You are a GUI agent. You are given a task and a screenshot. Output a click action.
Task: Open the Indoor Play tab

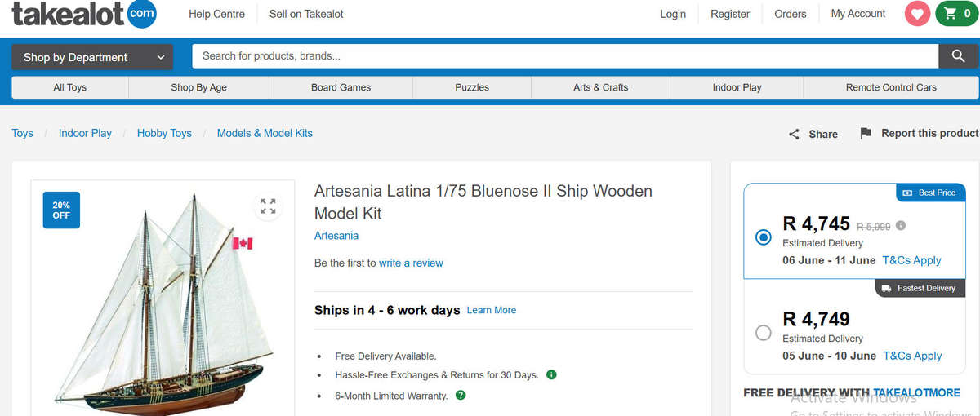click(737, 87)
